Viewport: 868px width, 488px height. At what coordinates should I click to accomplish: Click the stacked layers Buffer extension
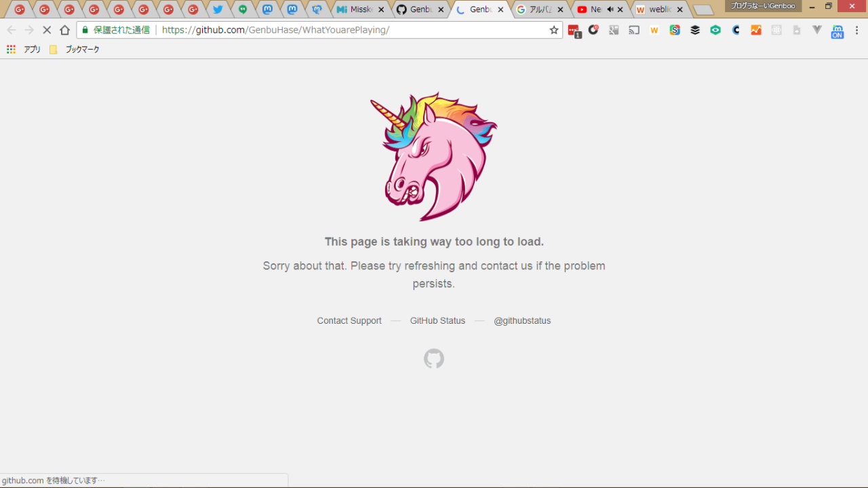click(695, 30)
